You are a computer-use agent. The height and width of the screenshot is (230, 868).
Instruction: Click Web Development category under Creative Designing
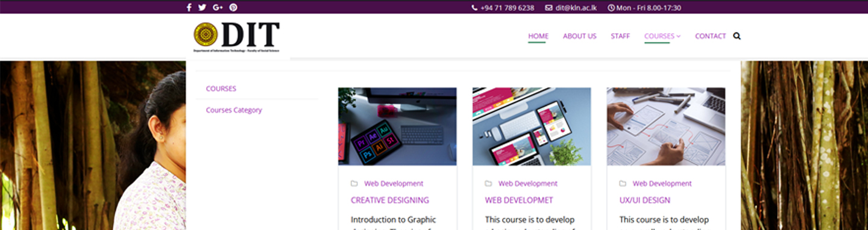coord(394,184)
